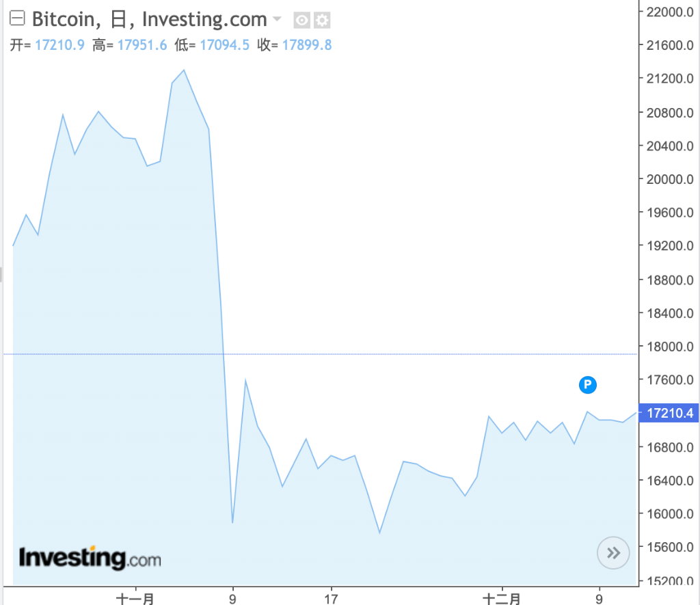Click the open price value 17210.9
700x605 pixels.
pyautogui.click(x=62, y=45)
